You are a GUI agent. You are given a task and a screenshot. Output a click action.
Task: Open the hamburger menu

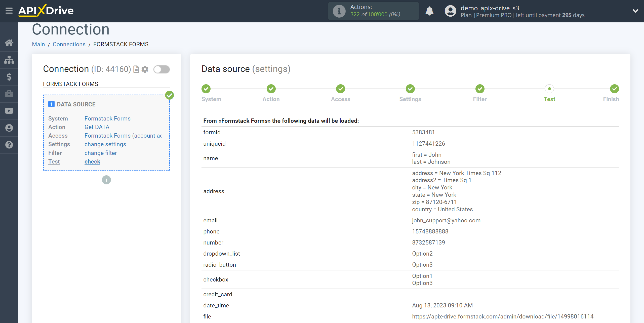pyautogui.click(x=9, y=11)
